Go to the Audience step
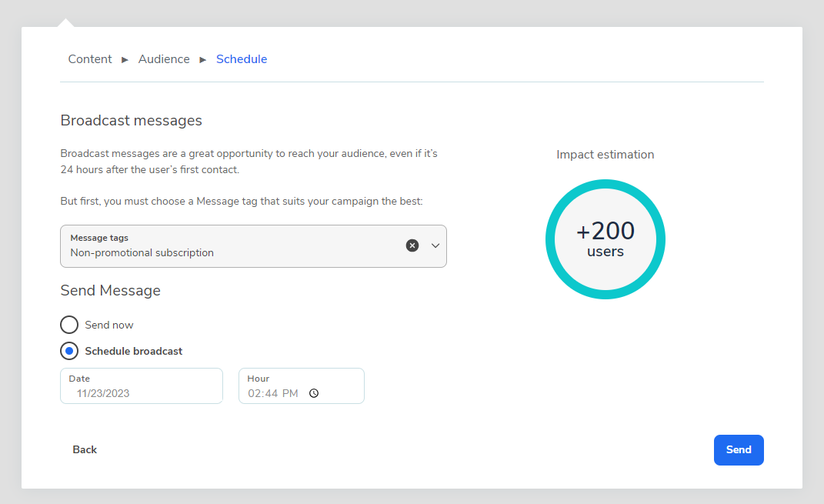 [x=164, y=59]
